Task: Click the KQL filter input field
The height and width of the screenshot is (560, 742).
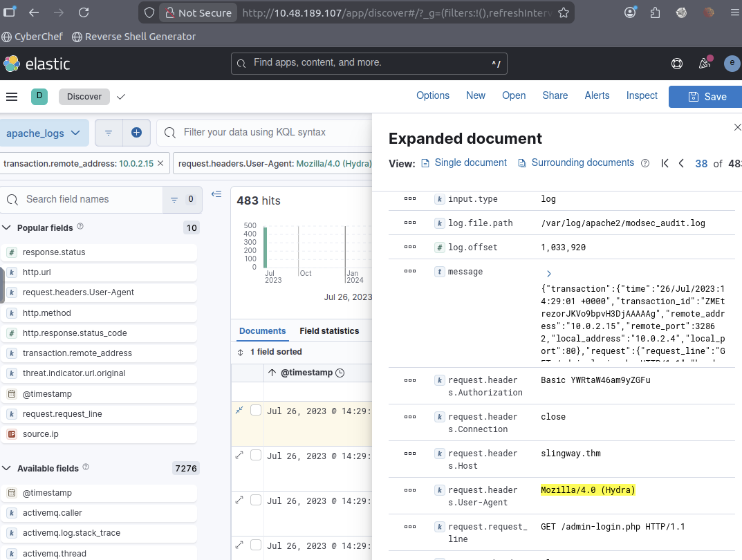Action: (x=270, y=132)
